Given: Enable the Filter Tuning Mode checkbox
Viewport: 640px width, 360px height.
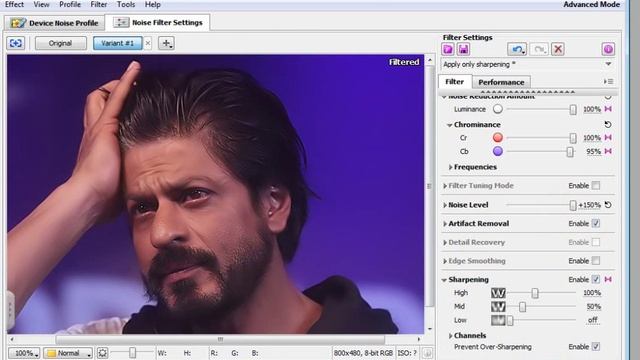Looking at the screenshot, I should tap(596, 186).
